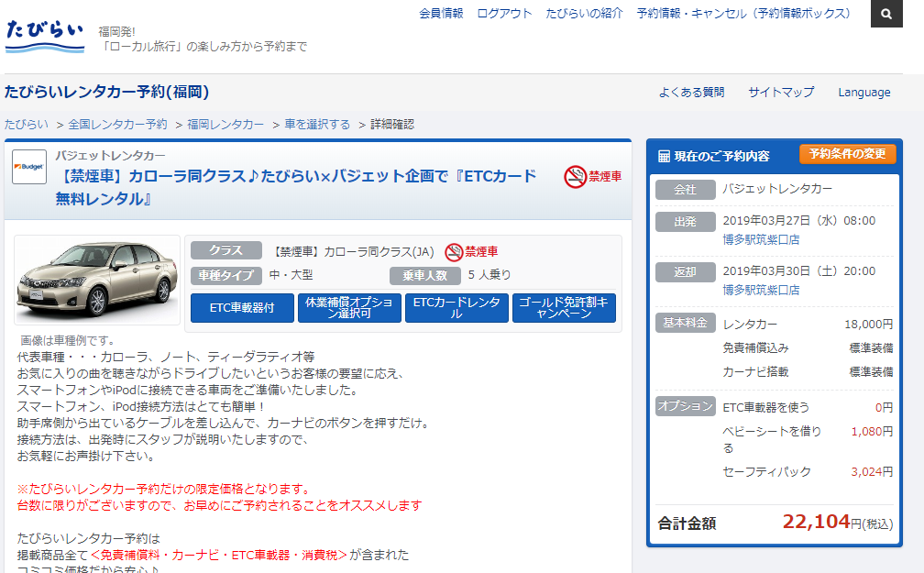Click the レンタカー 18,000円 price
Screen dimensions: 924x573
tap(869, 325)
